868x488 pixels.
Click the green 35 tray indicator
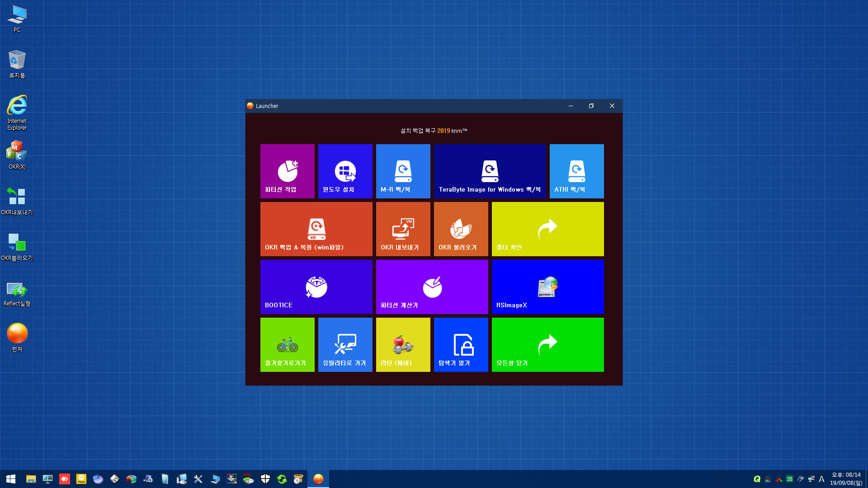point(789,479)
